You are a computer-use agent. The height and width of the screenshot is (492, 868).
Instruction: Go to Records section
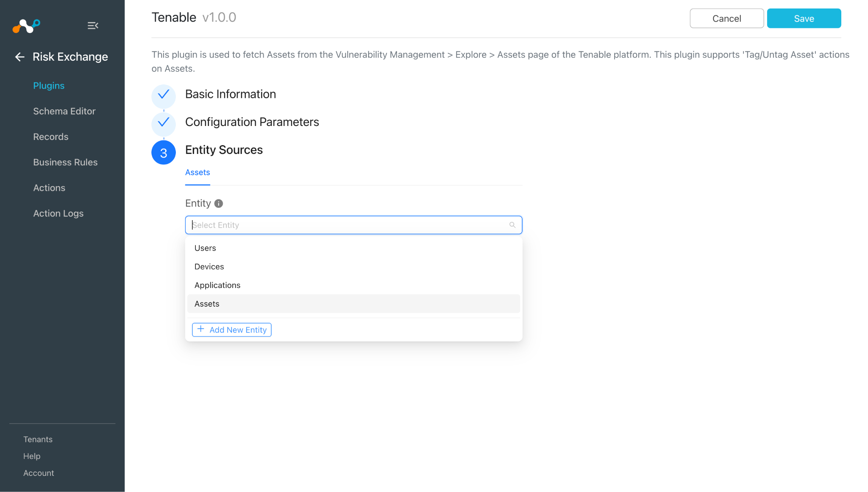[51, 137]
